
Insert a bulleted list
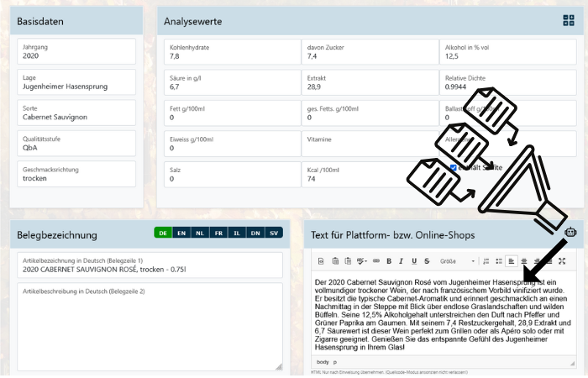click(x=499, y=261)
